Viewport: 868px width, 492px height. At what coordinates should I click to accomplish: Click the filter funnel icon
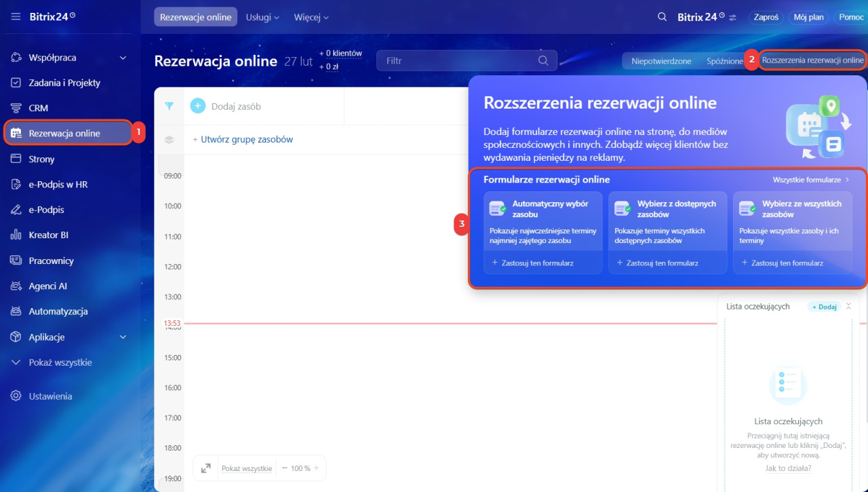(169, 106)
